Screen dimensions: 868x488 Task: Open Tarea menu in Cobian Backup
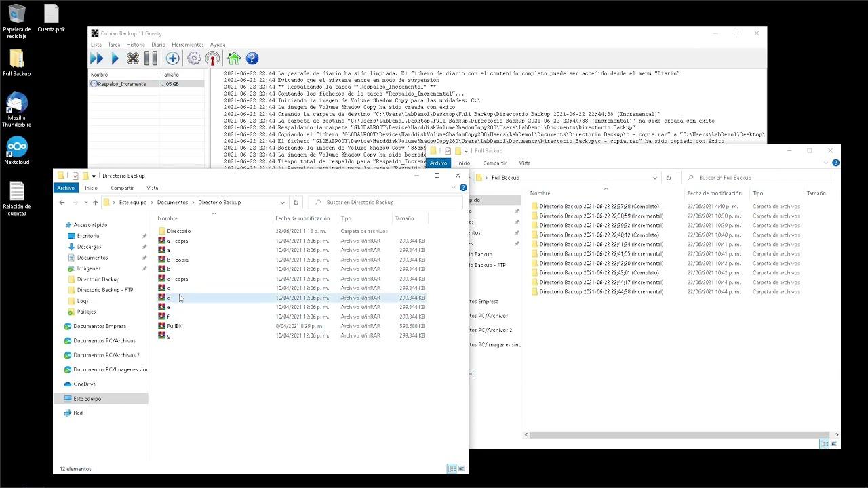114,45
